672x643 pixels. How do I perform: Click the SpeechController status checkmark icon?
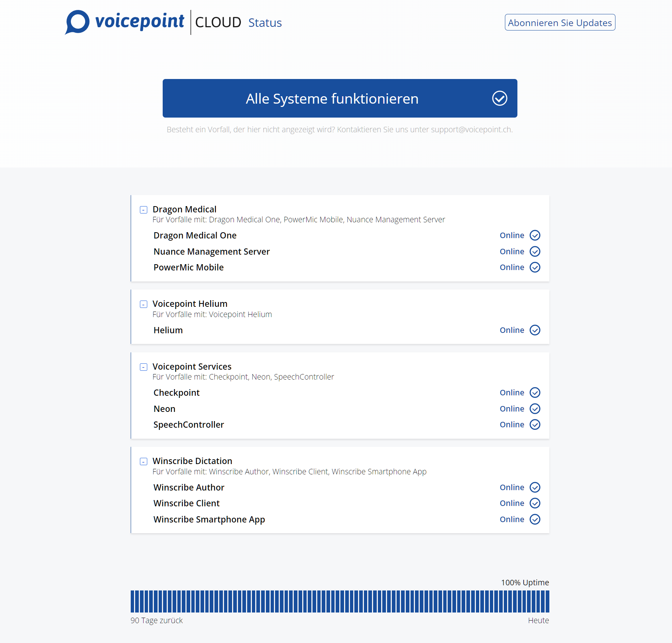point(535,425)
